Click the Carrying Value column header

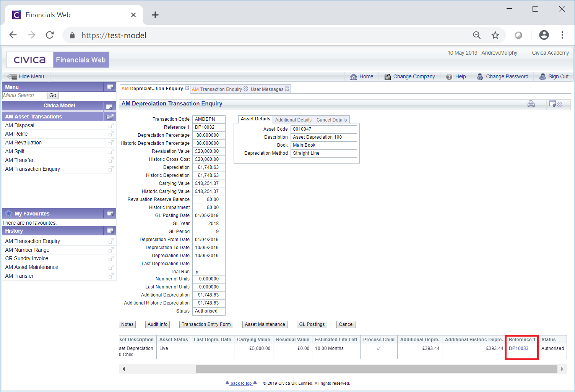[x=253, y=340]
